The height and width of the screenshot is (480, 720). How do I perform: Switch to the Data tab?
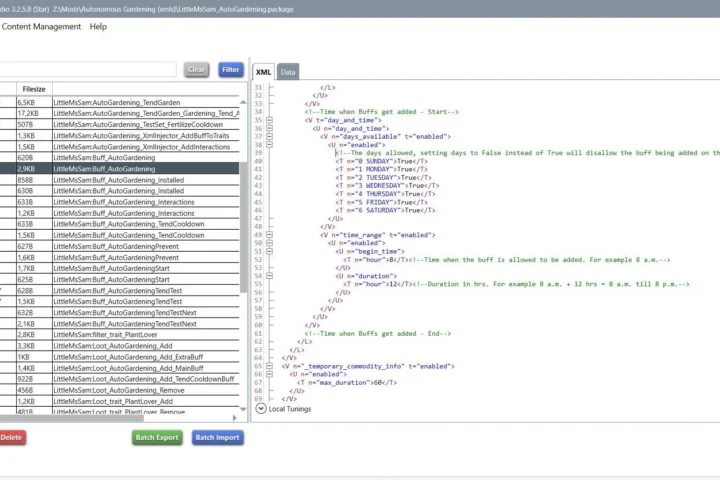tap(288, 72)
